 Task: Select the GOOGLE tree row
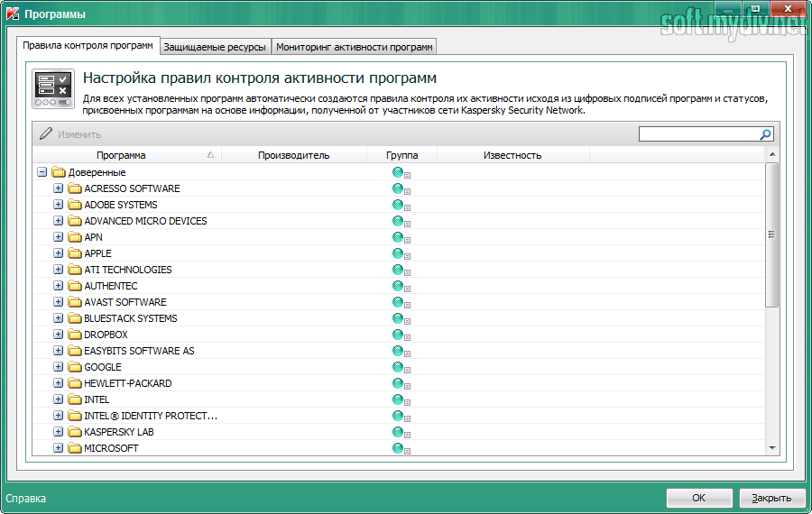tap(399, 367)
